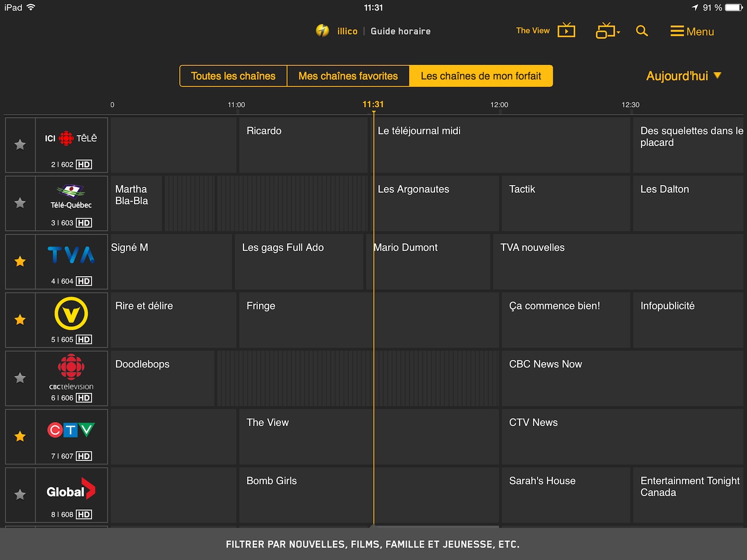747x560 pixels.
Task: Open the Filtrer par nouvelles filter bar
Action: [x=373, y=544]
